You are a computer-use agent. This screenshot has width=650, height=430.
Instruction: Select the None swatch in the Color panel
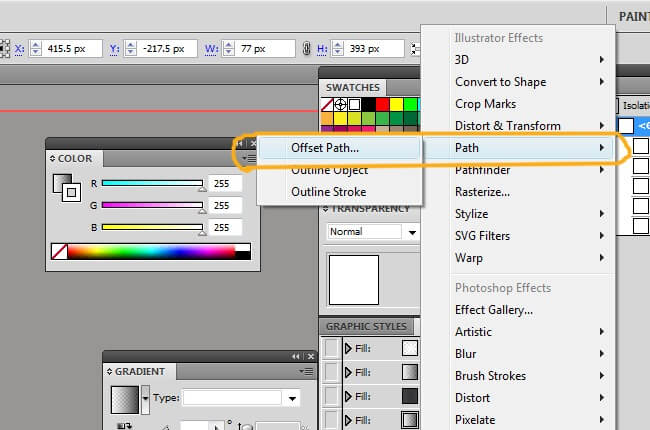[x=59, y=253]
